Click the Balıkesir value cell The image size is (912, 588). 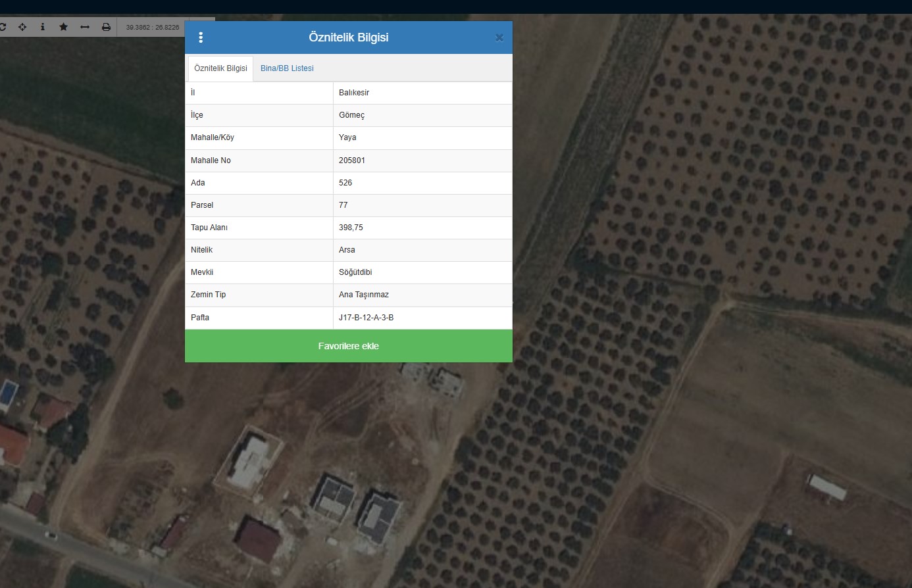point(354,93)
